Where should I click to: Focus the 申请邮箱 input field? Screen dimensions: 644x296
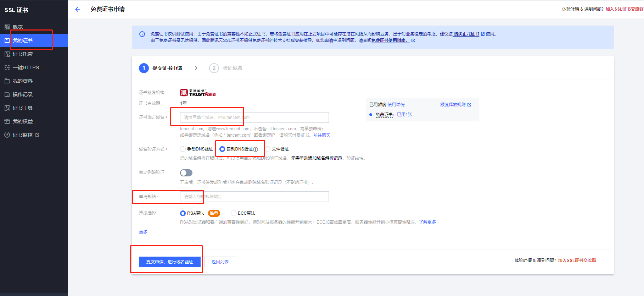point(254,197)
